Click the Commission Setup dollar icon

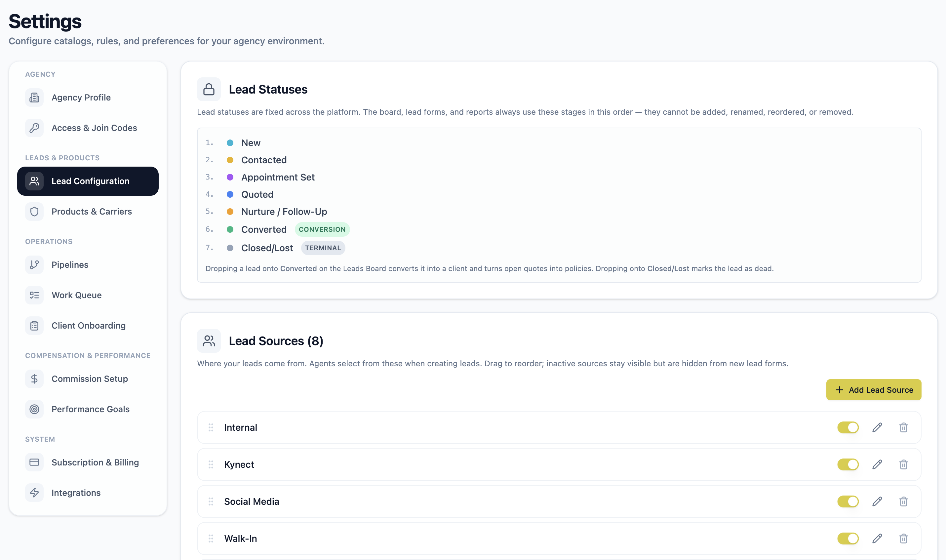point(34,379)
